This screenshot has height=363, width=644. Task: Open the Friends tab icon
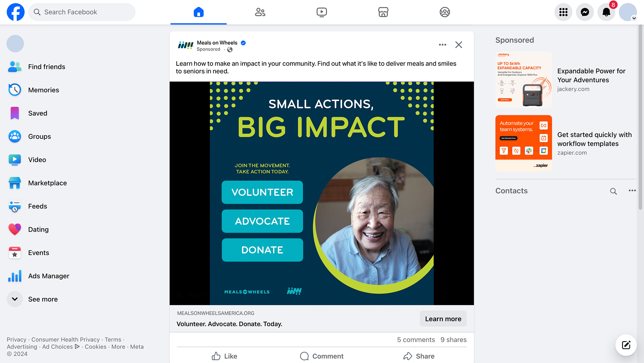click(x=260, y=12)
